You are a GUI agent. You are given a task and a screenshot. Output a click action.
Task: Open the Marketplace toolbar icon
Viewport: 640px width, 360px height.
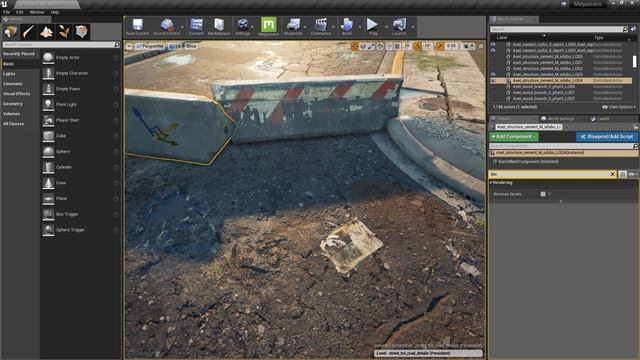219,25
